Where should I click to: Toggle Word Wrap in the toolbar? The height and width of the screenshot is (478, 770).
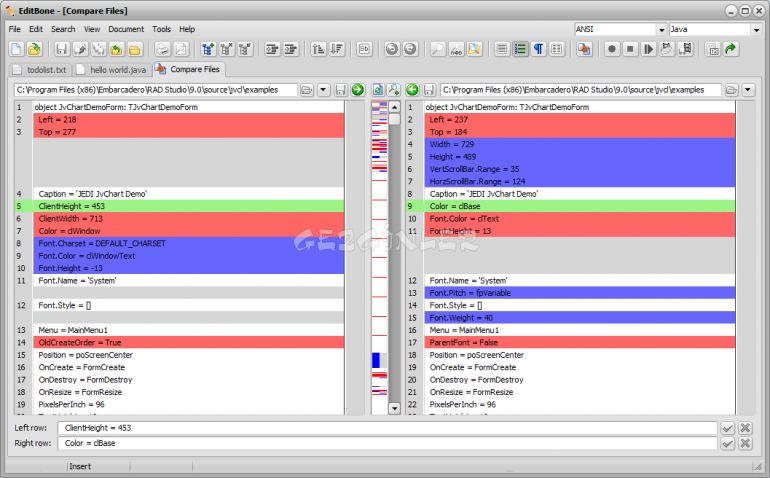tap(502, 49)
